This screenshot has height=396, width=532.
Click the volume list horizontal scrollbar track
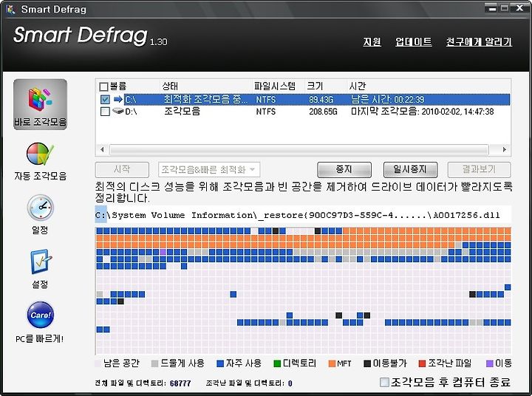click(299, 149)
